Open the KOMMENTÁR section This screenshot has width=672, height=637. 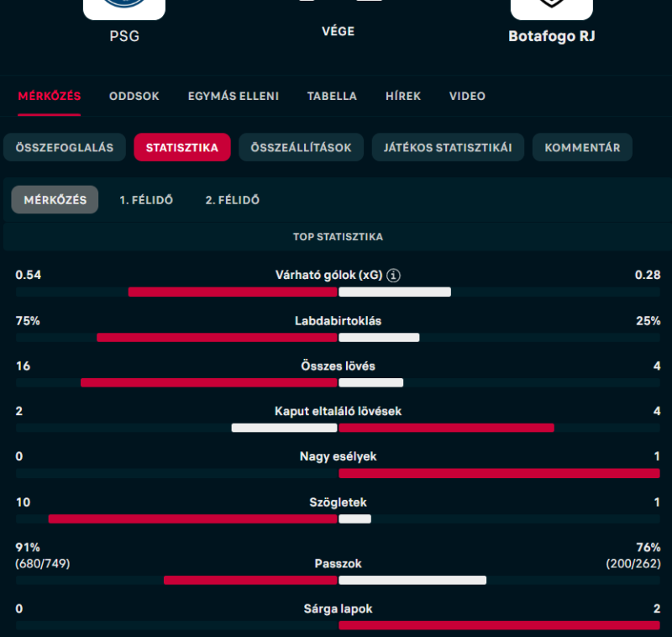pyautogui.click(x=582, y=147)
